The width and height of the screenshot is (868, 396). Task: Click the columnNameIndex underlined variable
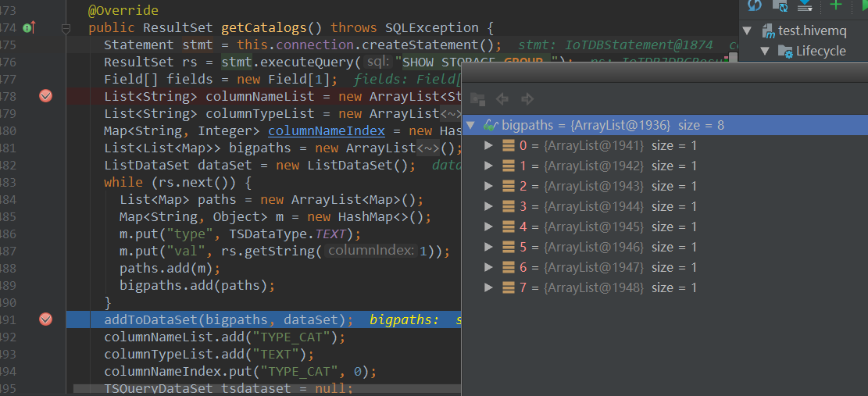click(326, 131)
